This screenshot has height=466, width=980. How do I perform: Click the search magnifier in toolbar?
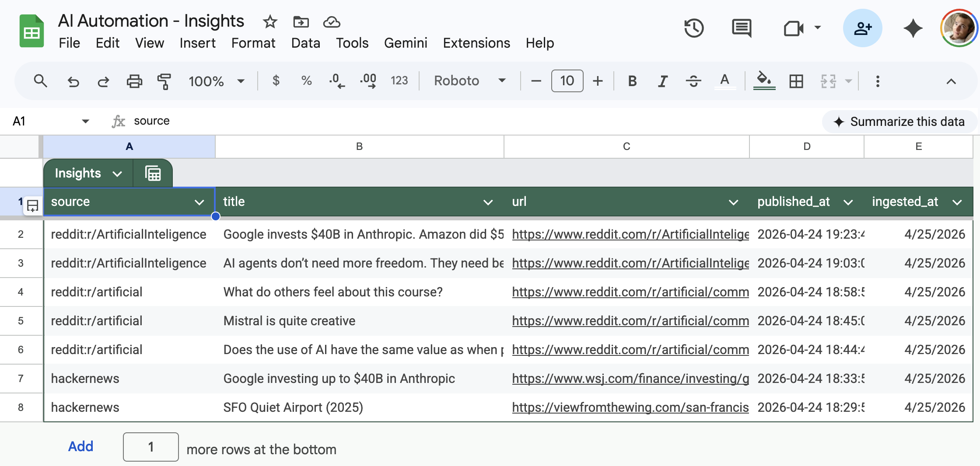pos(40,81)
